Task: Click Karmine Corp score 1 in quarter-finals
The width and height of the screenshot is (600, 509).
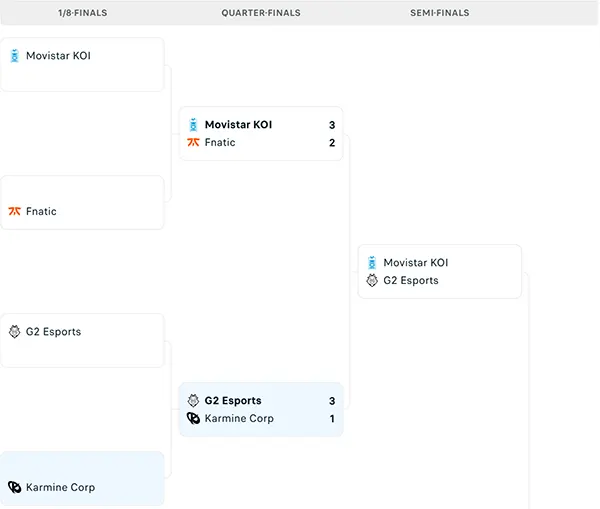Action: click(x=332, y=419)
